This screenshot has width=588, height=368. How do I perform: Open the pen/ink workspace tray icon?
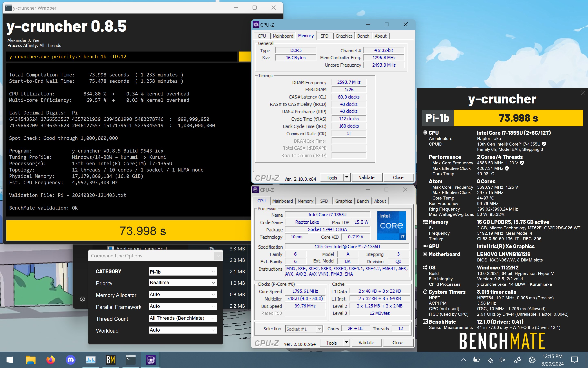[518, 360]
